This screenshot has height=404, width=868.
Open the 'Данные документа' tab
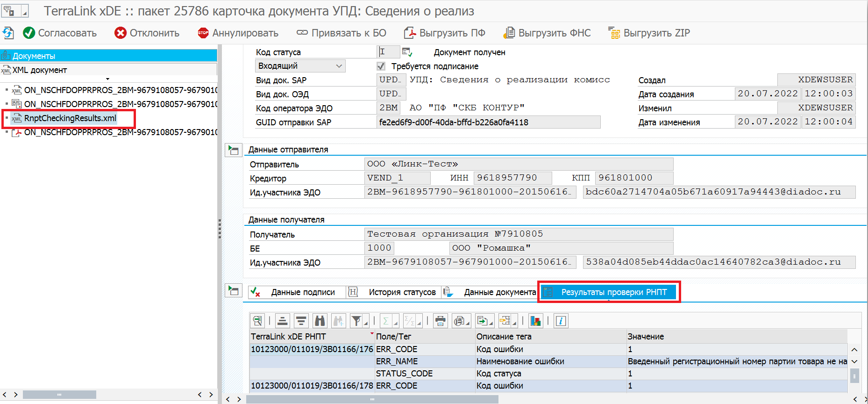499,292
